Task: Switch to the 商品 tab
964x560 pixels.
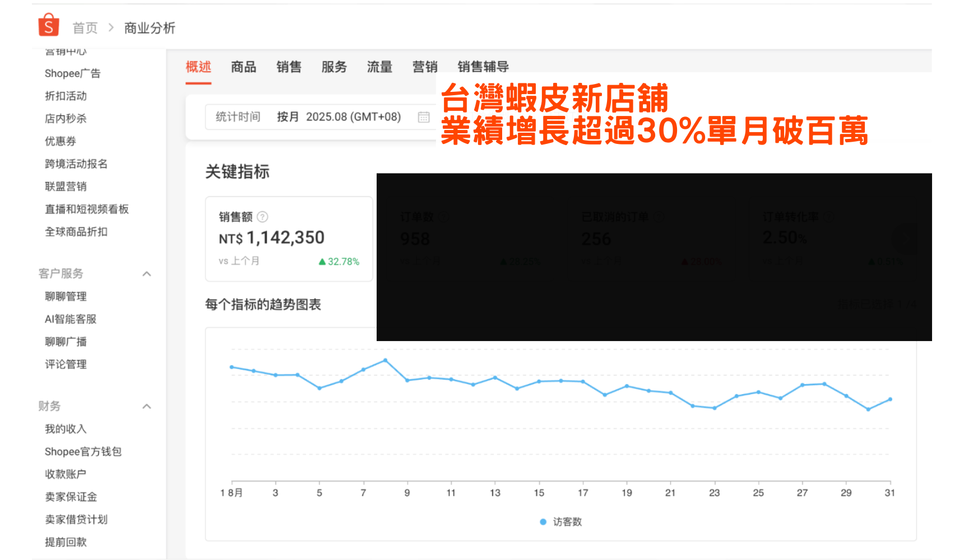Action: (243, 67)
